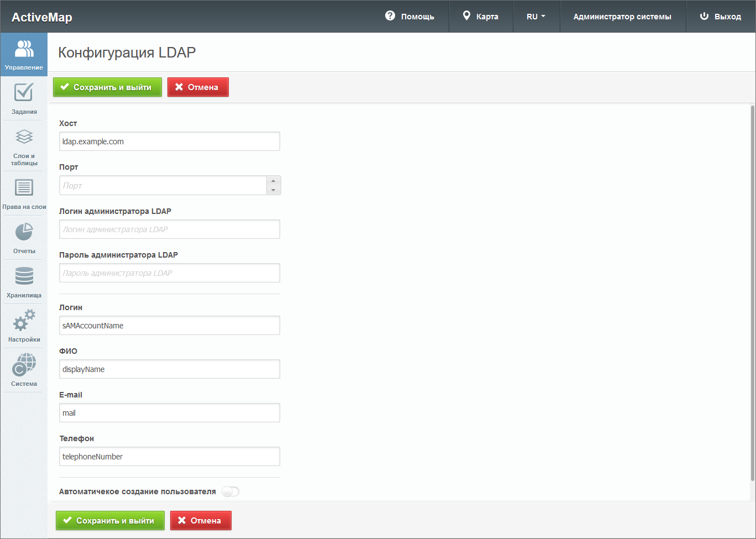Open Права на слои list icon
756x539 pixels.
pyautogui.click(x=24, y=188)
